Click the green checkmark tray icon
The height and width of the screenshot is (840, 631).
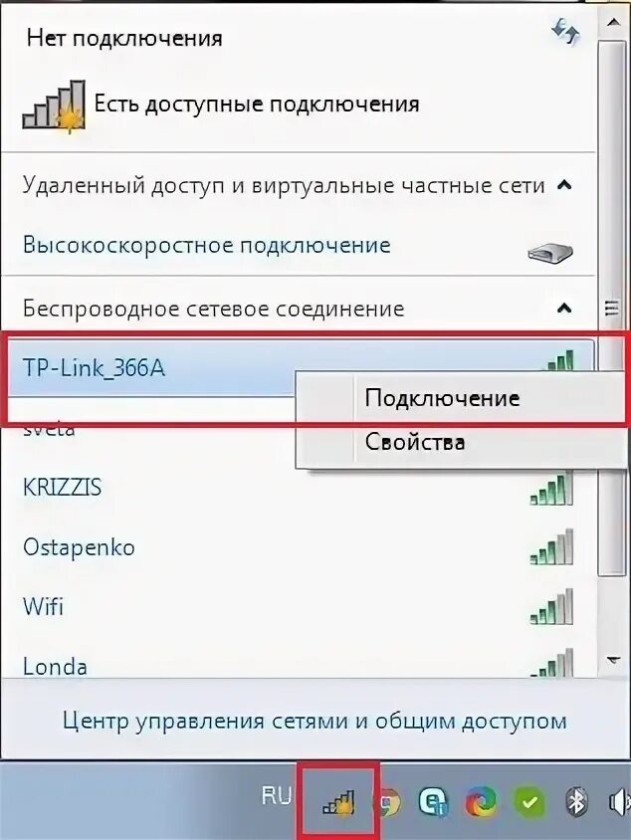529,802
